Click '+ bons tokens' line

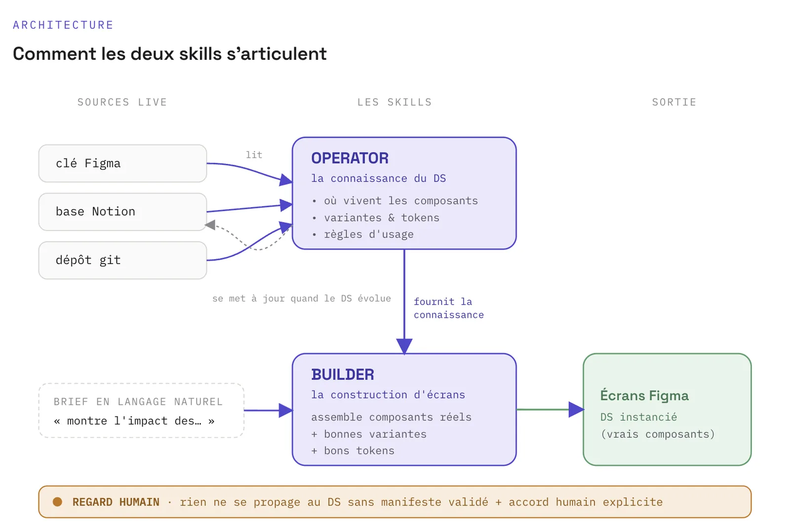[353, 451]
